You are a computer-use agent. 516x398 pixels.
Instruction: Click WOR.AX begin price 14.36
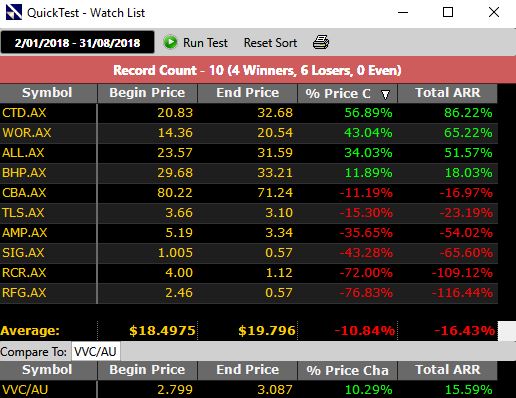175,133
